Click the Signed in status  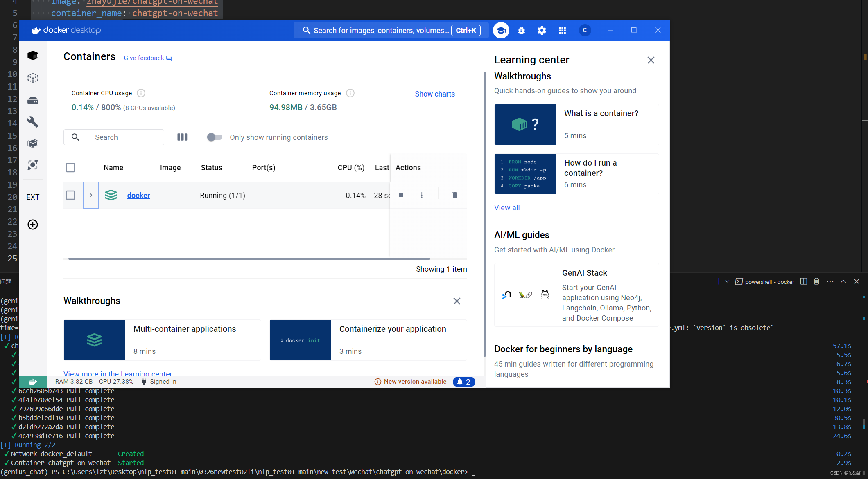[x=159, y=382]
